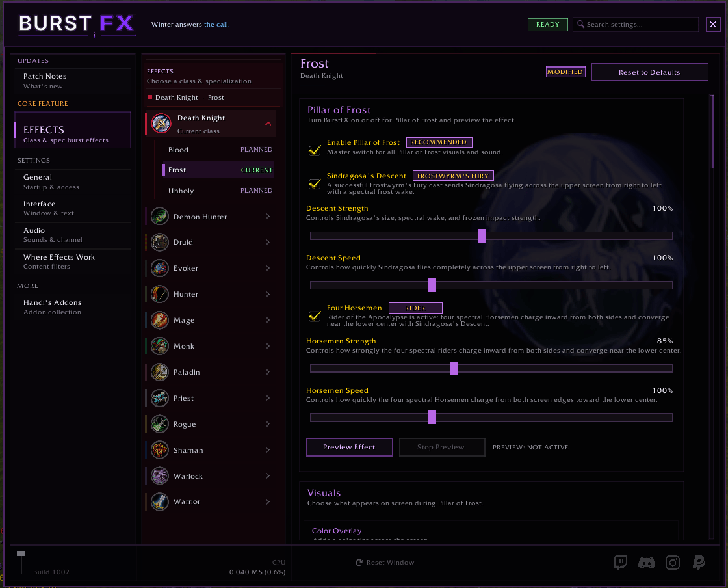Click the Reset Window refresh icon

359,563
